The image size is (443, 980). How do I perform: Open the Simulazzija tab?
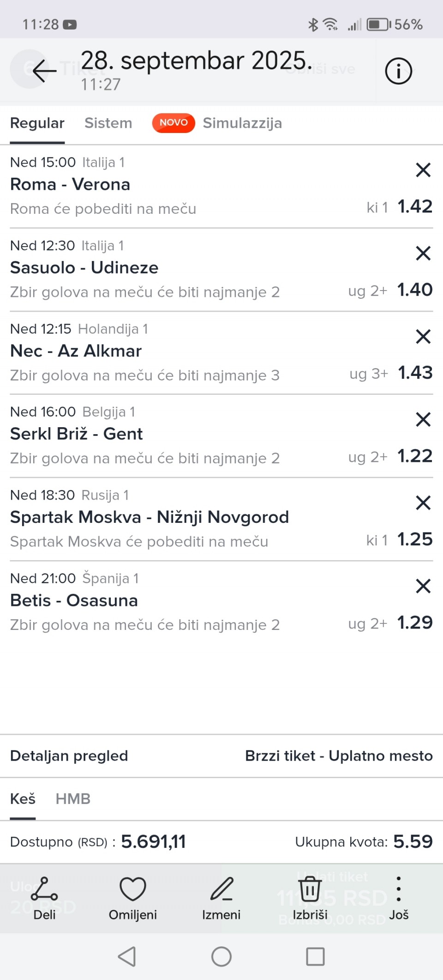242,123
